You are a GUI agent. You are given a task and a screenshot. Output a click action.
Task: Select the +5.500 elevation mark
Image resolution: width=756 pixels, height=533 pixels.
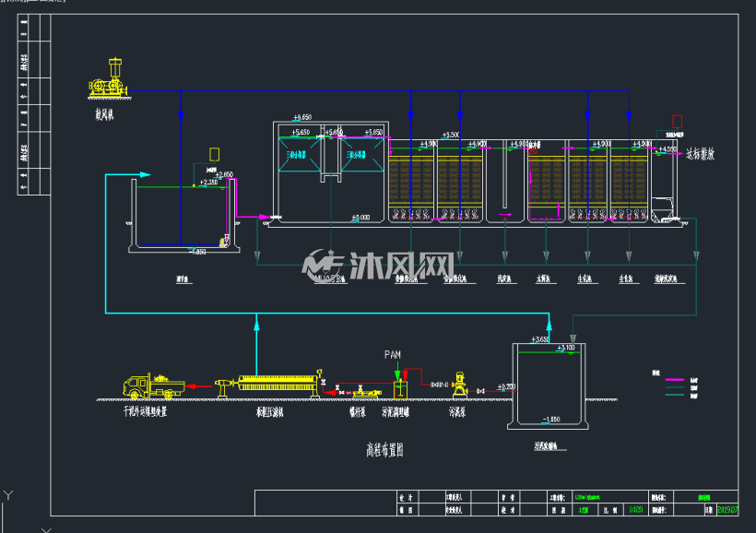point(451,135)
